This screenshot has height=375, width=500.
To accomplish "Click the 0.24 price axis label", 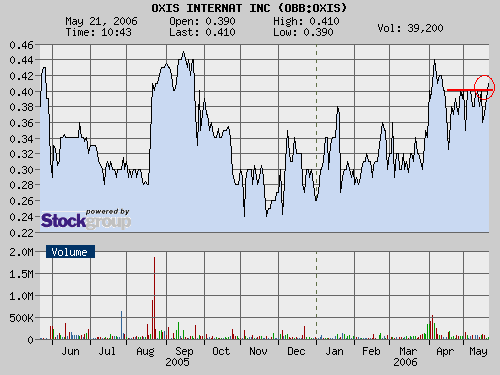I will [21, 217].
